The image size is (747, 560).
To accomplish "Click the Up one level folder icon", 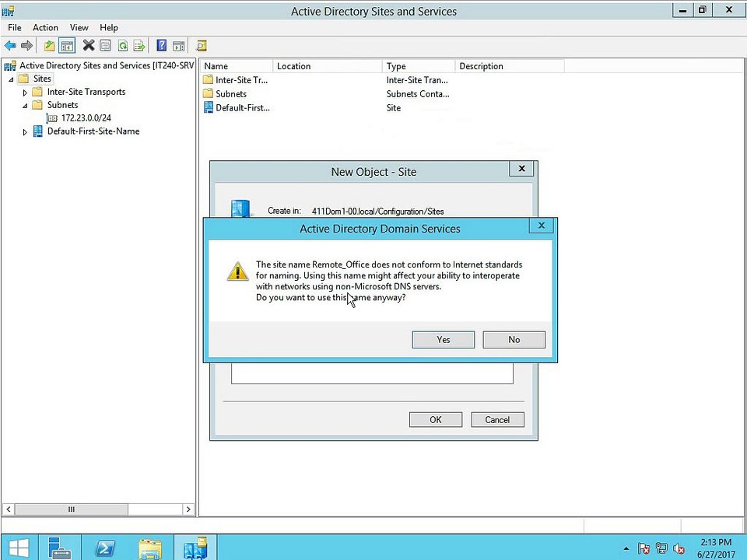I will 49,46.
